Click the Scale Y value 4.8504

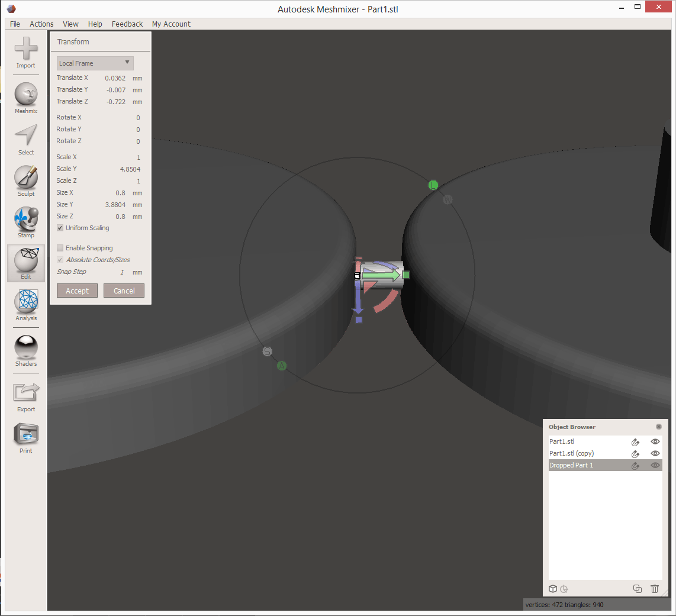pyautogui.click(x=130, y=169)
